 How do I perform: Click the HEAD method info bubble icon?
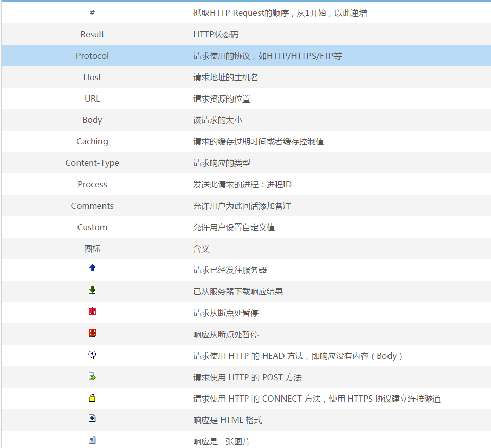(92, 354)
